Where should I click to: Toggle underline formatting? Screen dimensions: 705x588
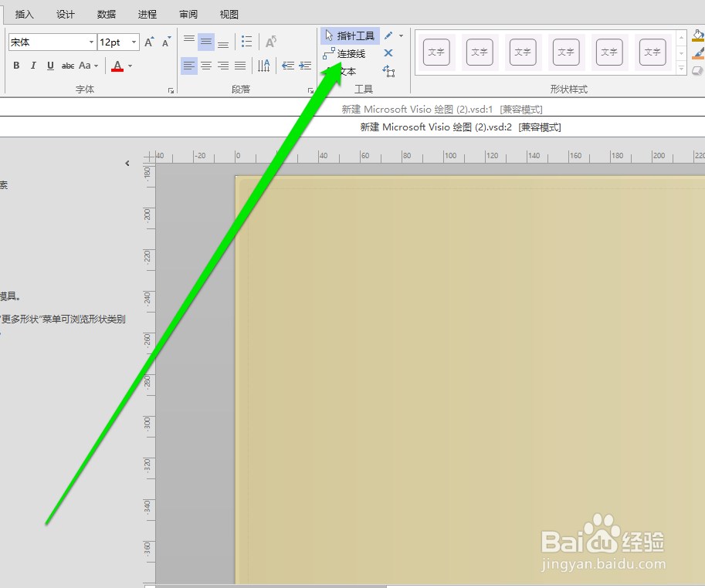50,66
